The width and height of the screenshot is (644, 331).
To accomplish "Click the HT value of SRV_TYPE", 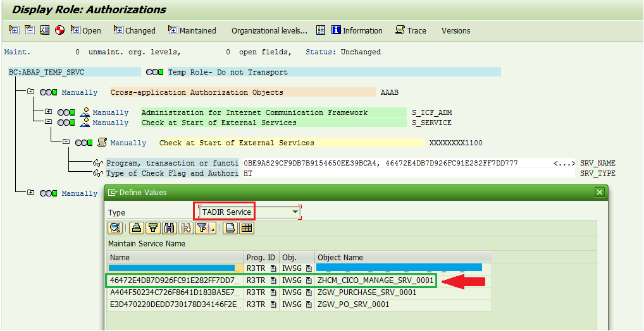I will point(247,173).
